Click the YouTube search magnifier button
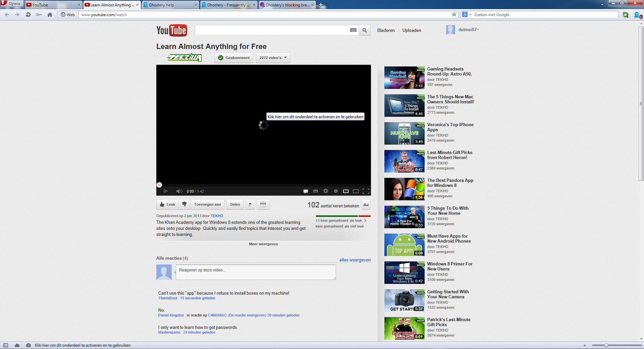Image resolution: width=644 pixels, height=349 pixels. [x=364, y=30]
